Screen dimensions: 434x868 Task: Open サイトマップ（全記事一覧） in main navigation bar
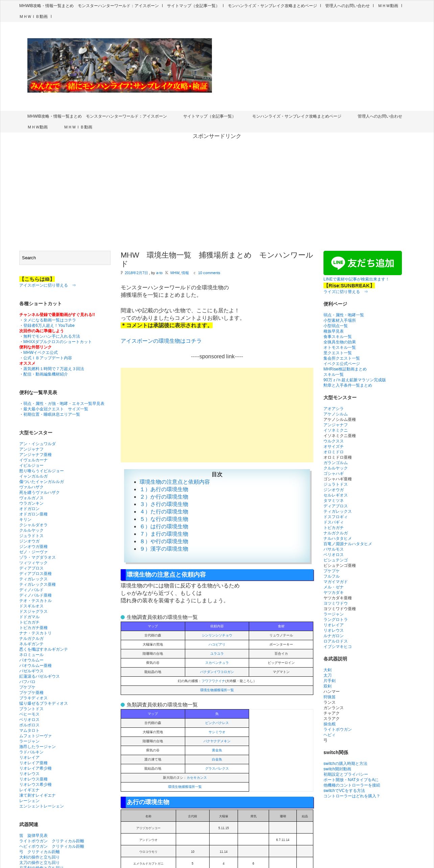[210, 116]
